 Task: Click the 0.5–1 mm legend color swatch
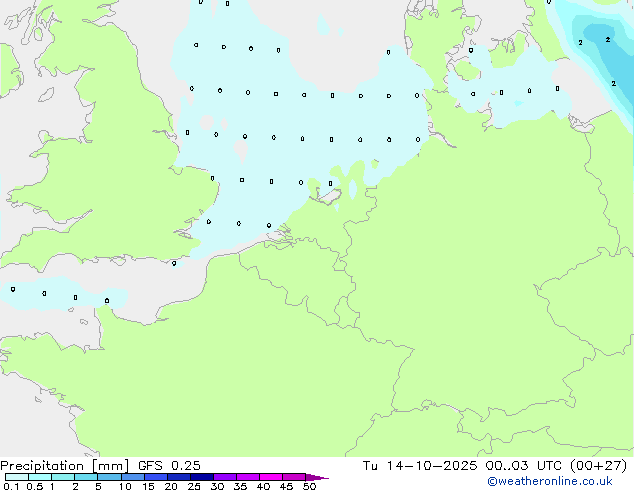40,477
